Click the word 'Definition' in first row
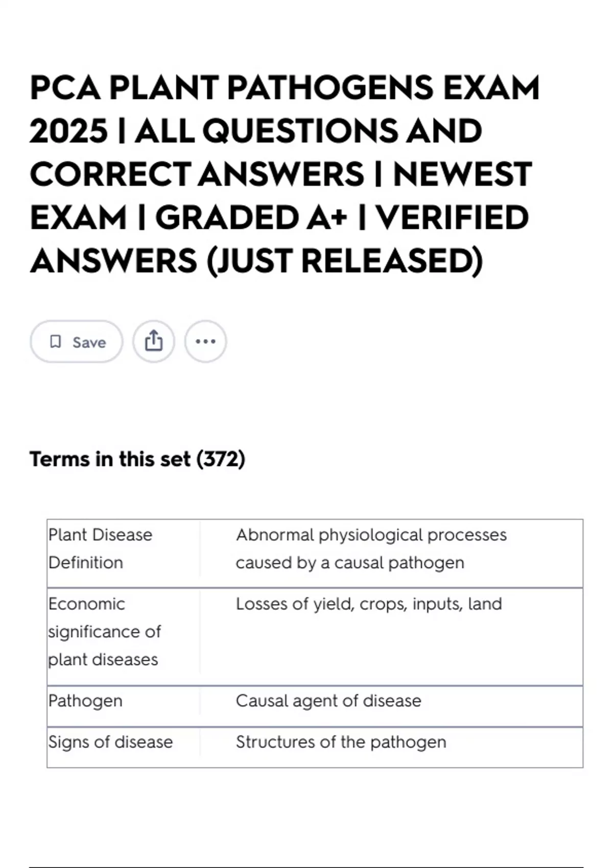 [86, 563]
